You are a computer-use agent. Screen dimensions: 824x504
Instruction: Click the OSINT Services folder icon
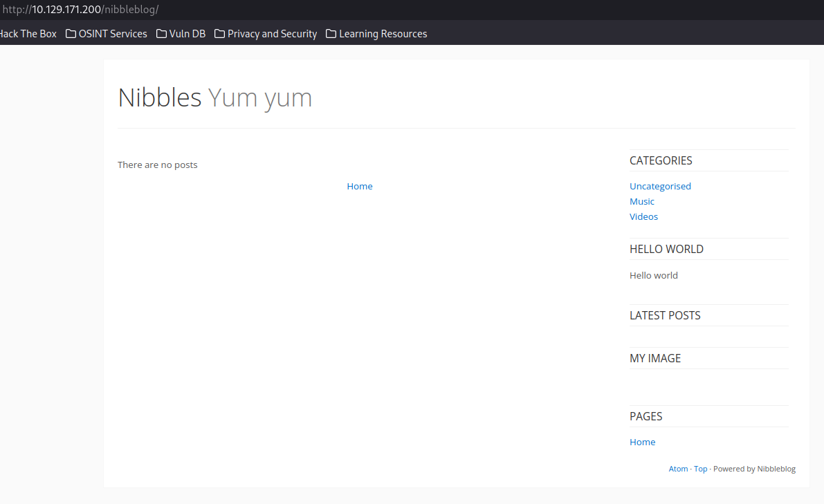[71, 34]
